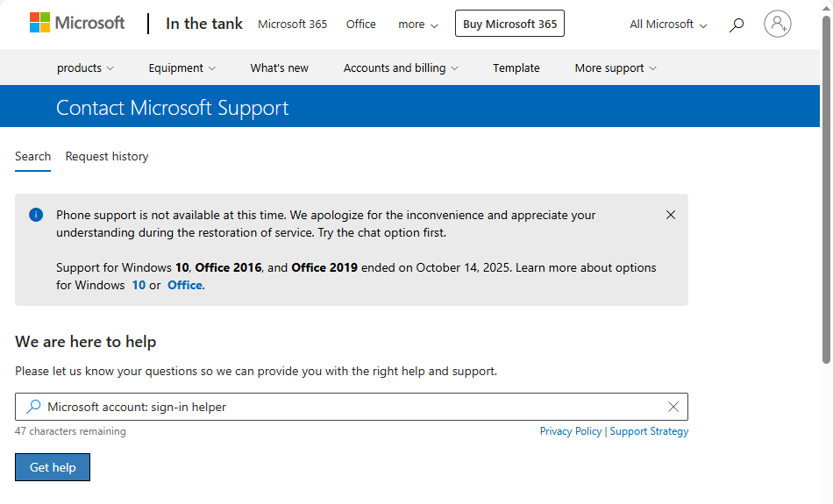Image resolution: width=833 pixels, height=504 pixels.
Task: Expand the products dropdown
Action: coord(85,68)
